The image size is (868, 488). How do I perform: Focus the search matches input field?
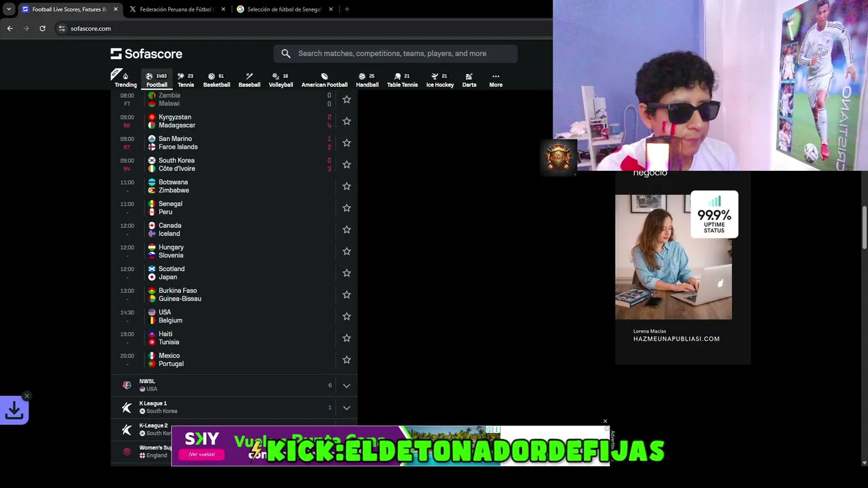395,54
